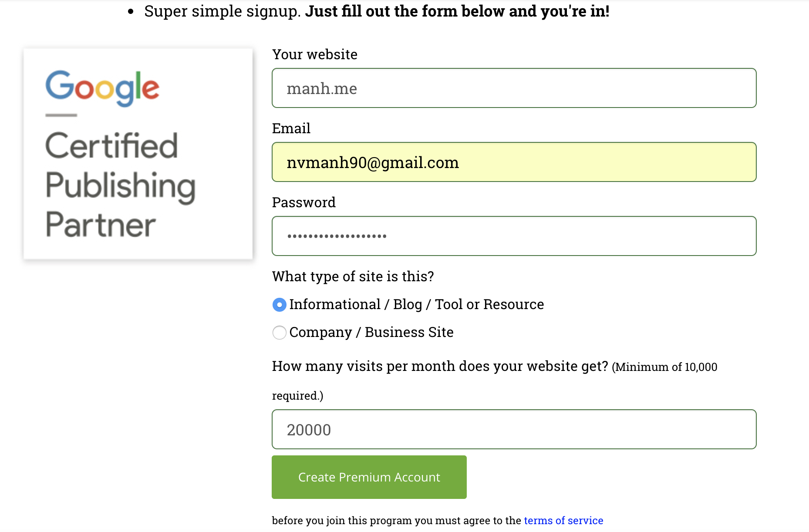Select the Informational / Blog radio circle
Image resolution: width=809 pixels, height=532 pixels.
(279, 305)
